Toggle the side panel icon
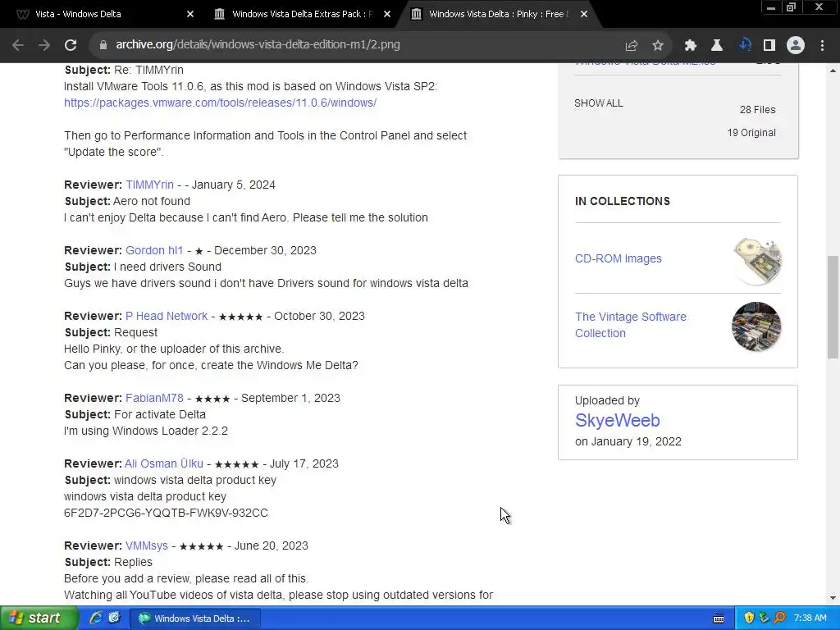This screenshot has height=630, width=840. (x=769, y=45)
